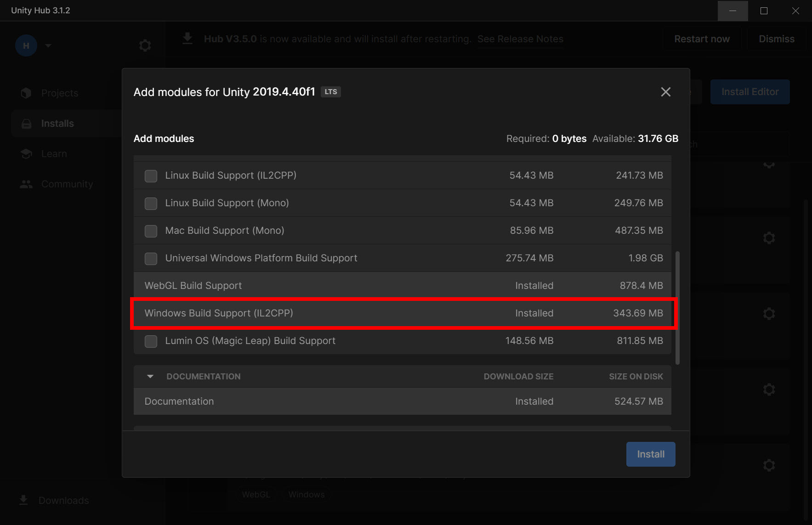
Task: Check Universal Windows Platform Build Support
Action: [151, 259]
